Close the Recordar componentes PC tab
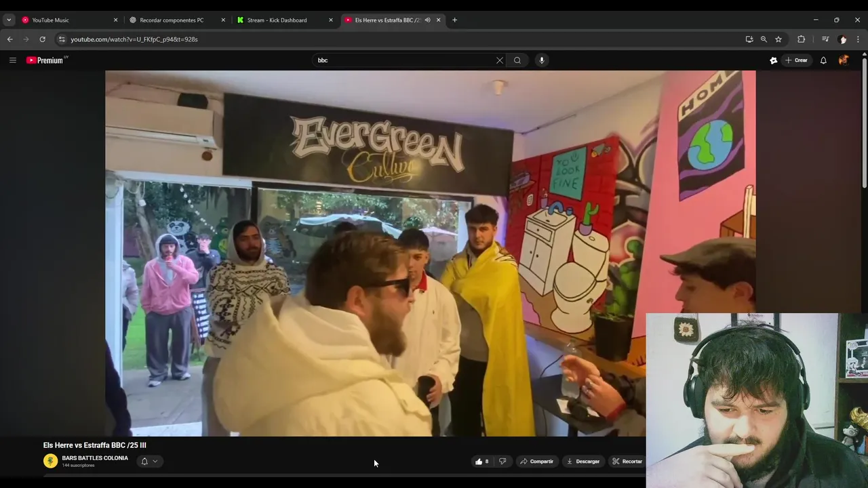 223,20
